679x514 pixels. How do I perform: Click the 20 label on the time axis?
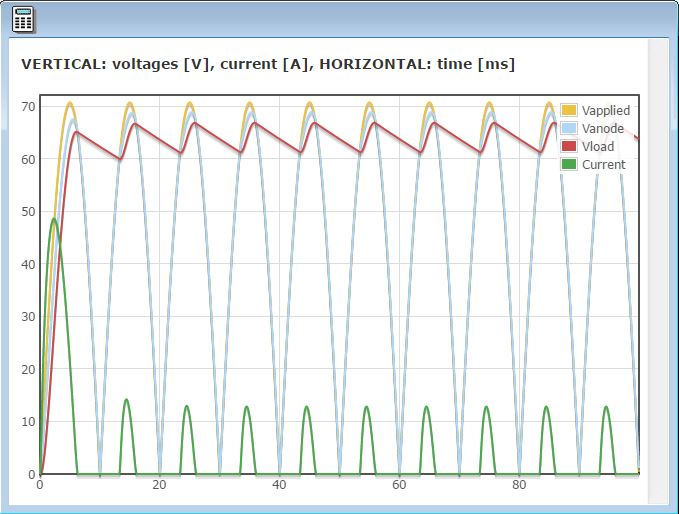[x=159, y=485]
